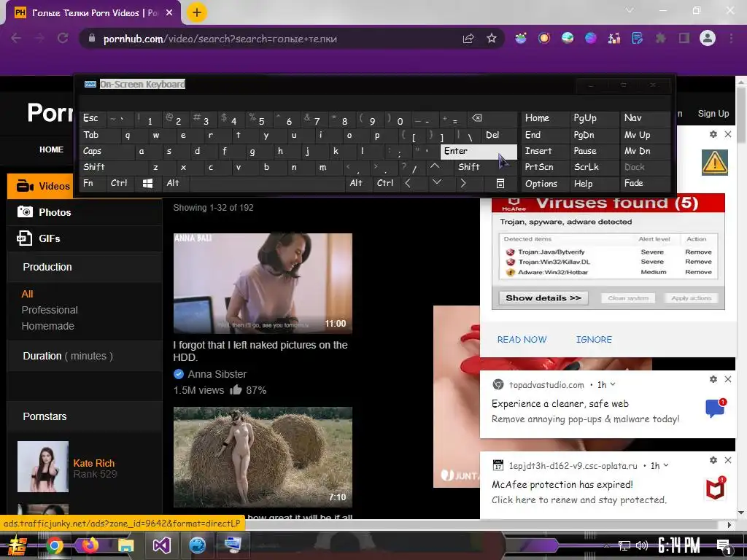Expand the Production filter section

[x=85, y=267]
